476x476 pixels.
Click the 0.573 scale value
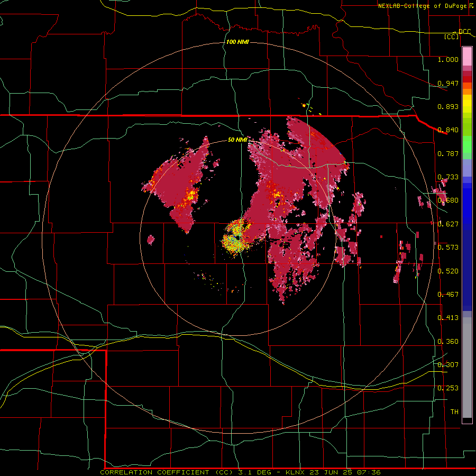448,247
